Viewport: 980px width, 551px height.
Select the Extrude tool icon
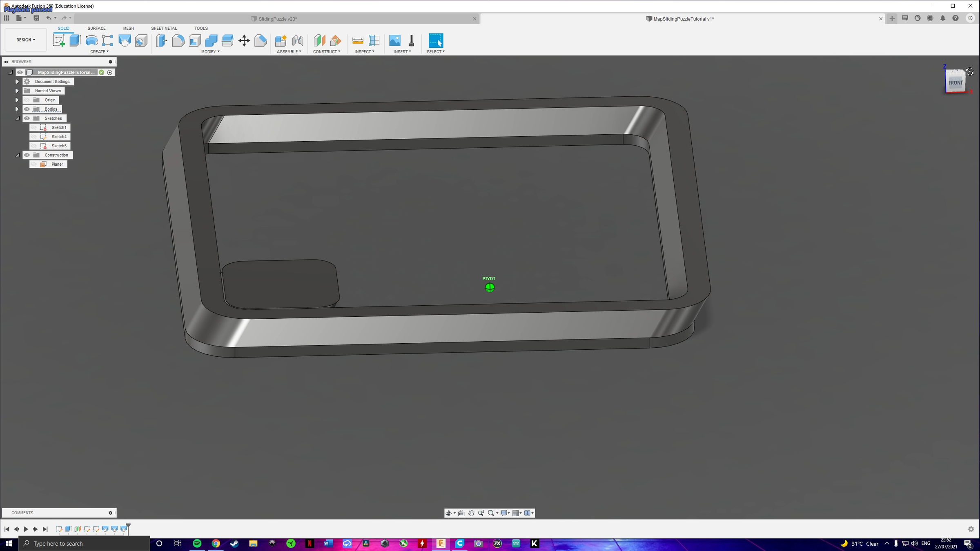tap(75, 40)
